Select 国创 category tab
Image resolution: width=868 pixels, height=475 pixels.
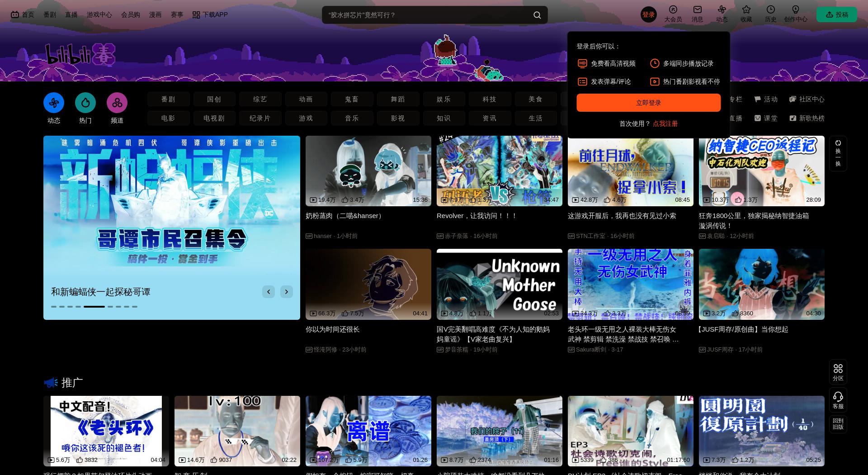click(214, 99)
